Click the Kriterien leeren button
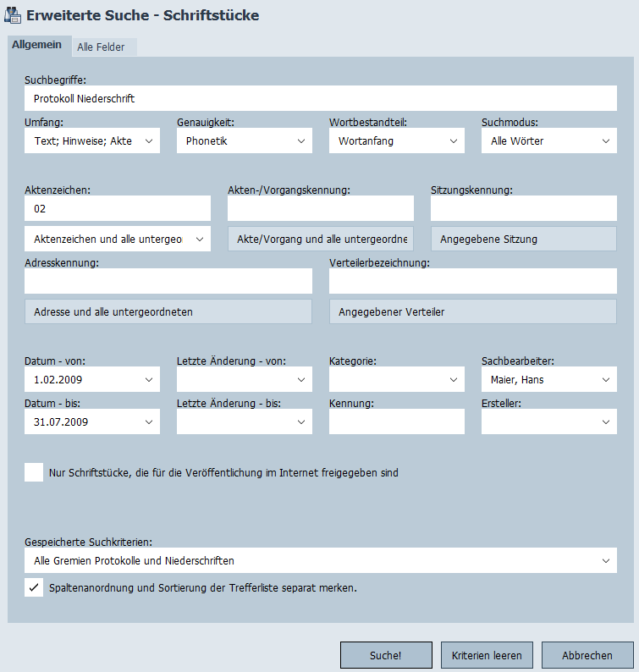Viewport: 639px width, 672px height. (487, 655)
